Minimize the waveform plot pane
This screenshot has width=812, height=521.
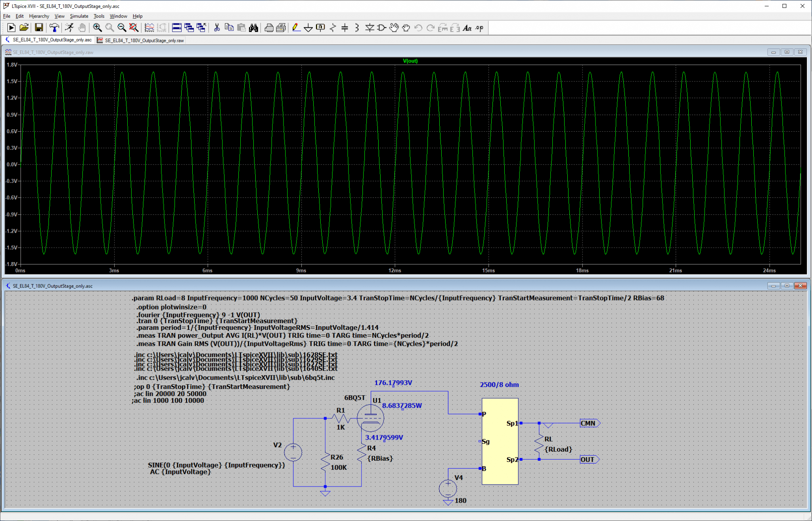pyautogui.click(x=773, y=52)
